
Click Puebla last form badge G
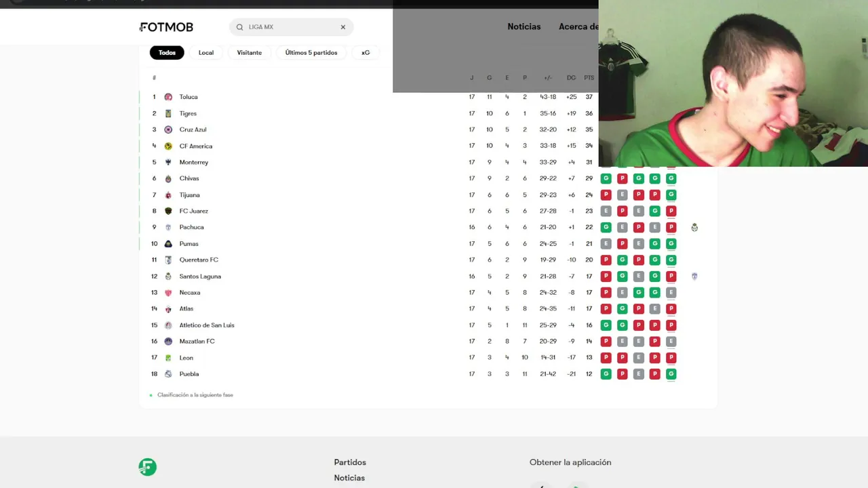tap(671, 373)
